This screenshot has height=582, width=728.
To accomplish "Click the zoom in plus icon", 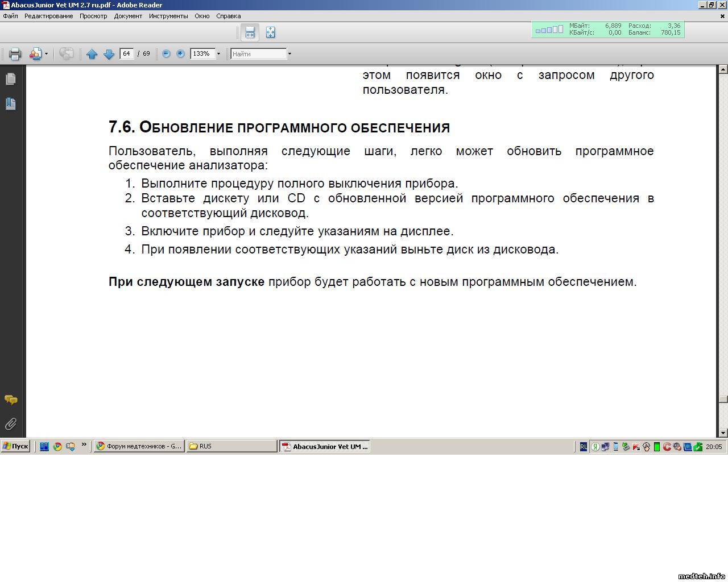I will pos(180,53).
